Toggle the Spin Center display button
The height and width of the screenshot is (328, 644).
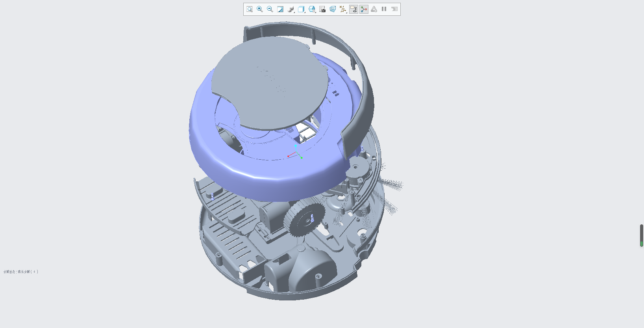pyautogui.click(x=364, y=9)
